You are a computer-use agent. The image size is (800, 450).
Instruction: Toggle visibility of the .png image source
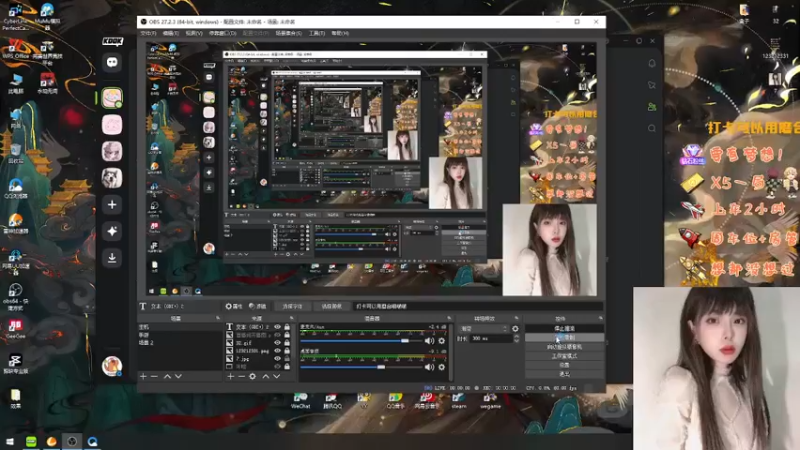click(278, 351)
